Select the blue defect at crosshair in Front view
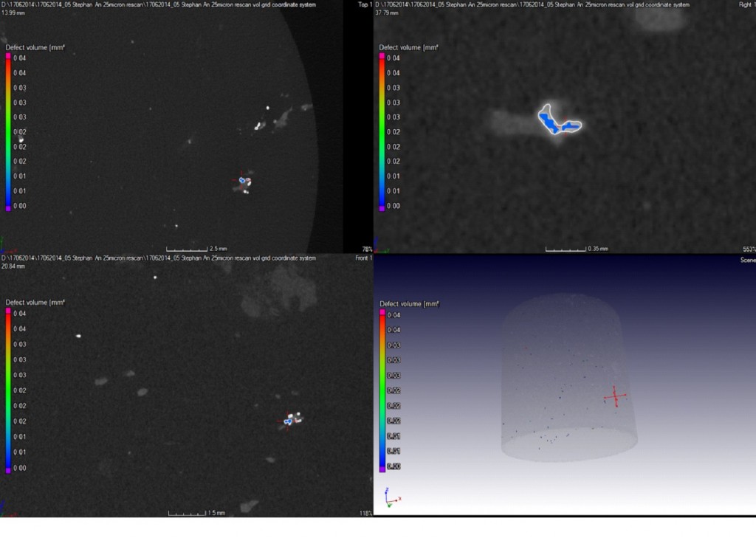The height and width of the screenshot is (538, 756). (288, 421)
